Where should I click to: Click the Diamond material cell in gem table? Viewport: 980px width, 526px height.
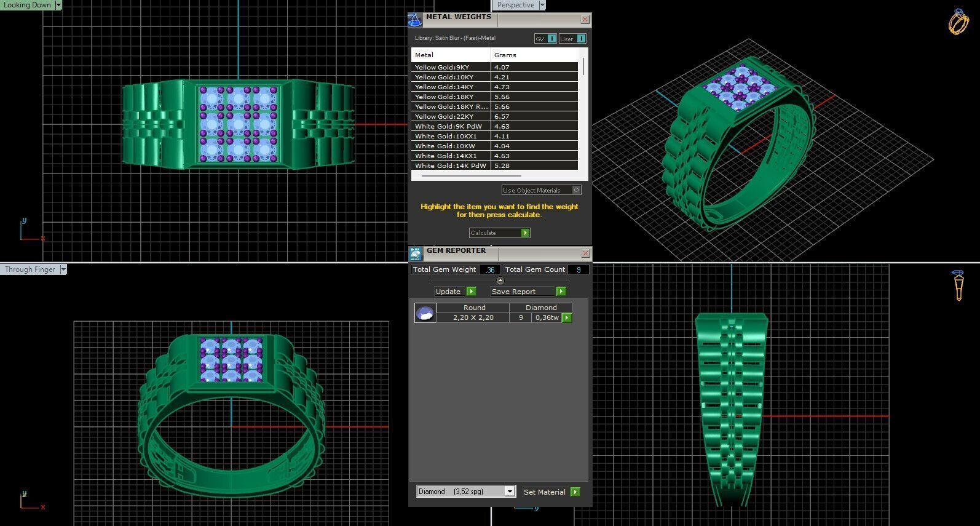tap(541, 308)
